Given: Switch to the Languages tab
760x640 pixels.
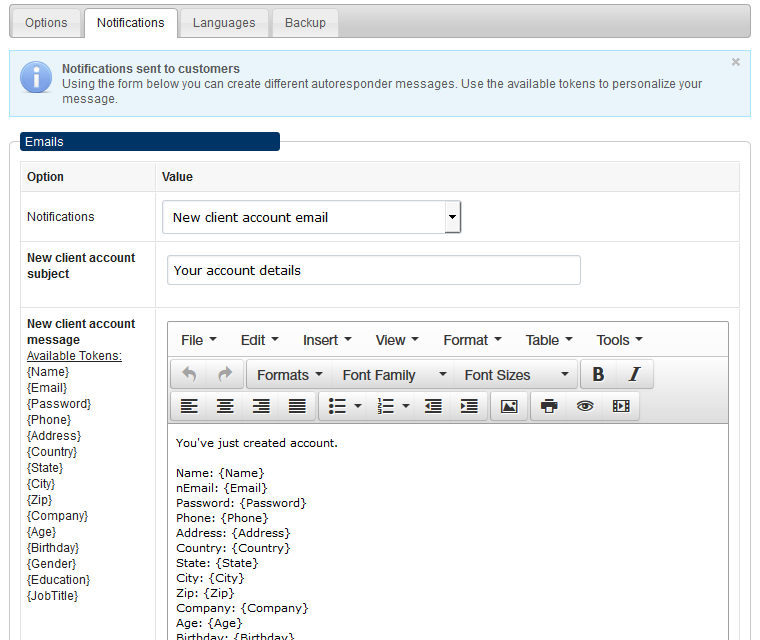Looking at the screenshot, I should tap(224, 23).
